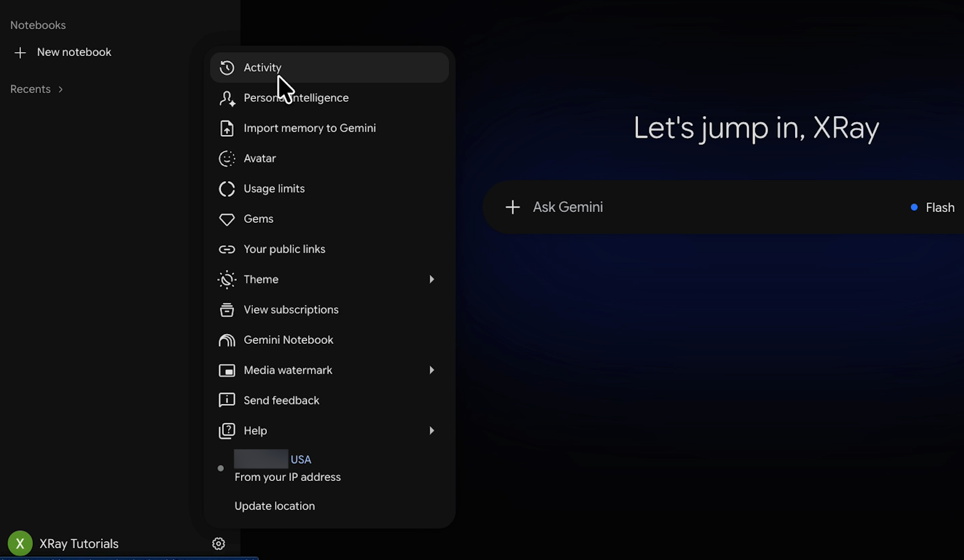Click the plus icon beside New notebook

(x=20, y=52)
